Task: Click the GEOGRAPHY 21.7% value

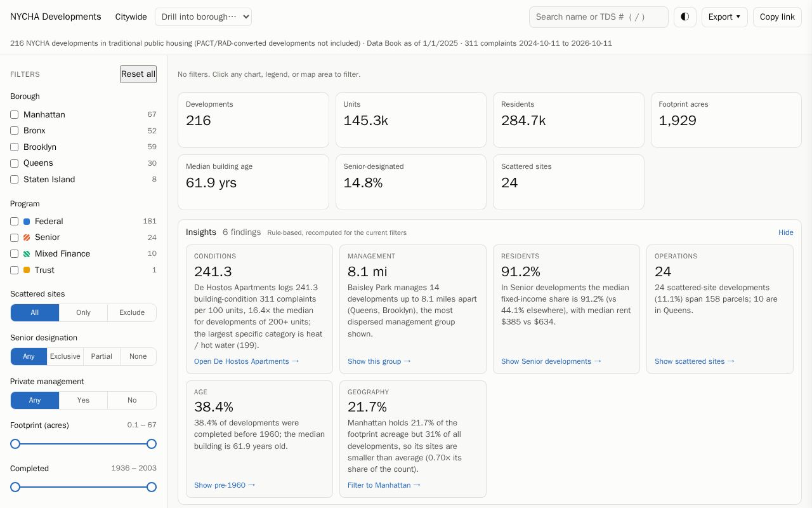Action: [367, 407]
